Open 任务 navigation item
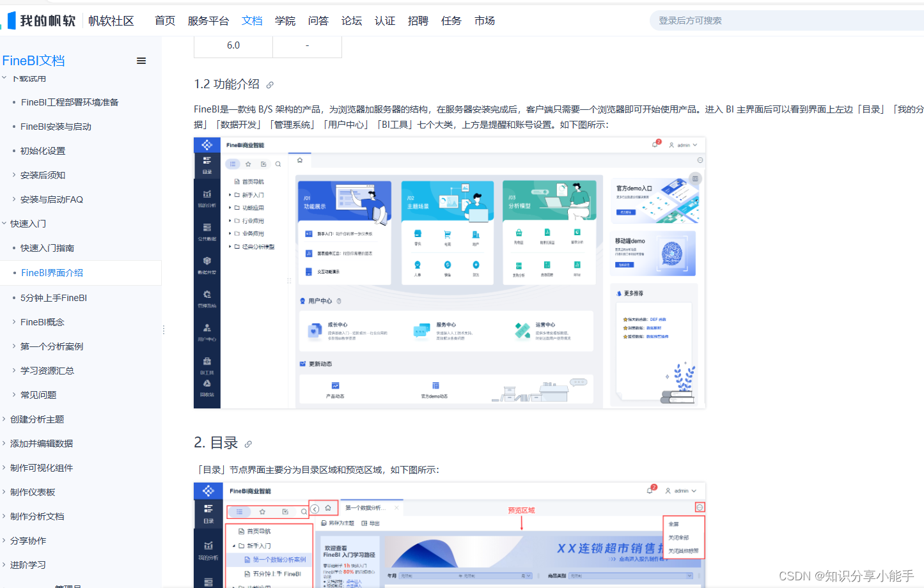924x588 pixels. 451,20
